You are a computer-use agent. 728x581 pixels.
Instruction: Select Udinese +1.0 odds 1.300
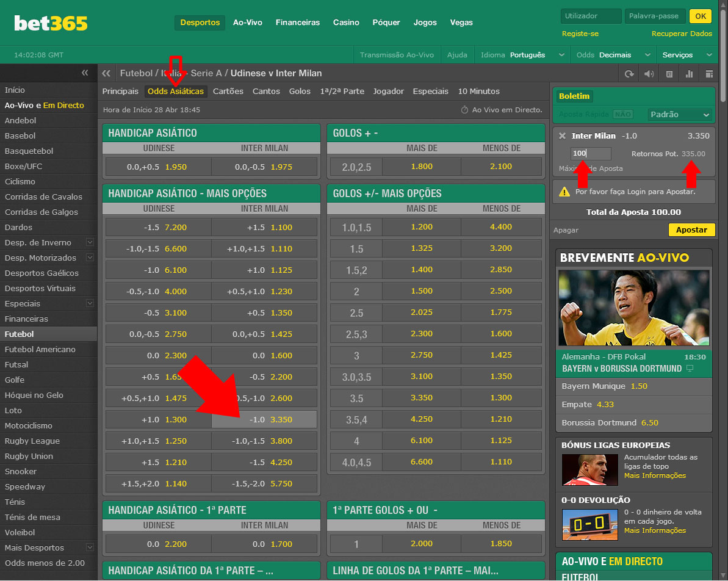coord(159,419)
